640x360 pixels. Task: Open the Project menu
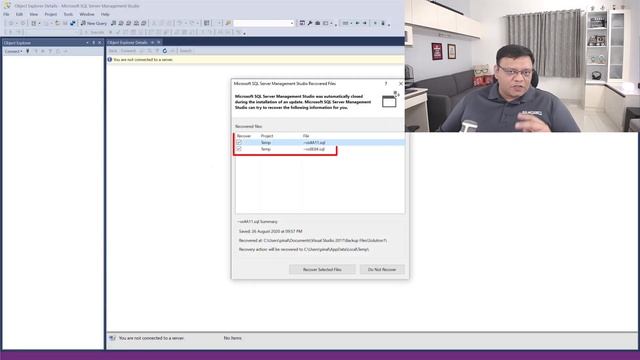[x=51, y=14]
